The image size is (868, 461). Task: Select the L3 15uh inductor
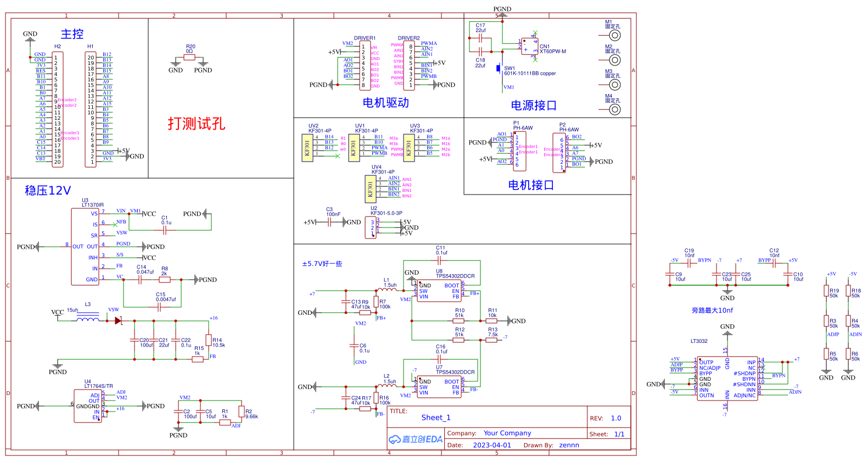(88, 318)
